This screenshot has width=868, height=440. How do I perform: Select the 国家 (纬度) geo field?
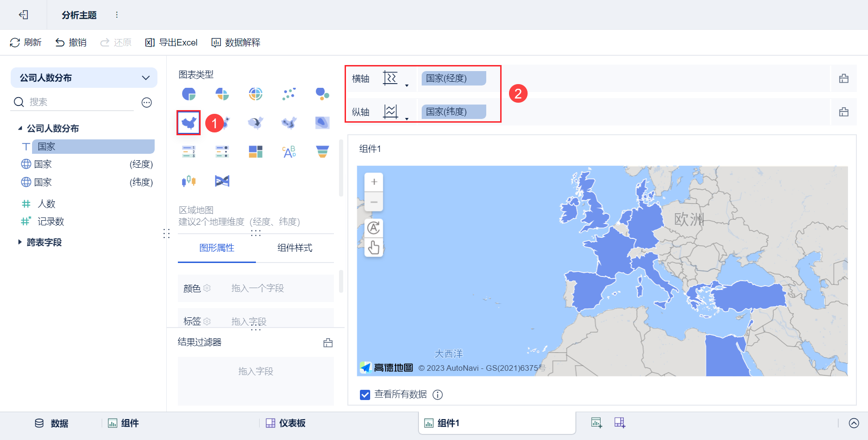[87, 182]
